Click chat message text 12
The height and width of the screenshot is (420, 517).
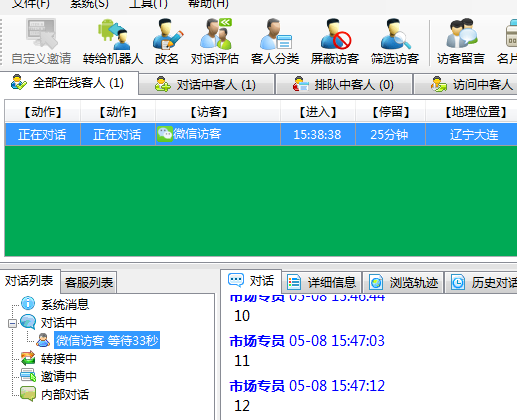242,406
